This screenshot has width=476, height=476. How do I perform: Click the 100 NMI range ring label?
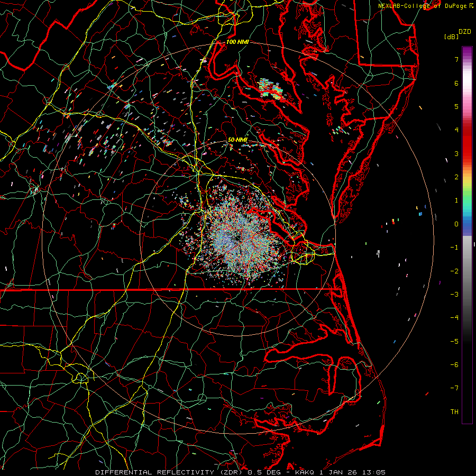coord(237,42)
